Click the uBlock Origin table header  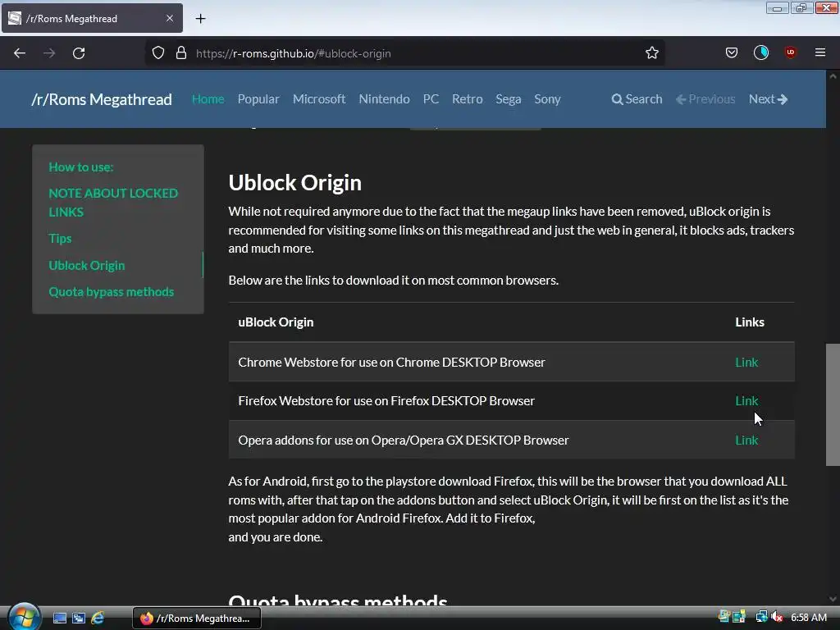(x=276, y=322)
